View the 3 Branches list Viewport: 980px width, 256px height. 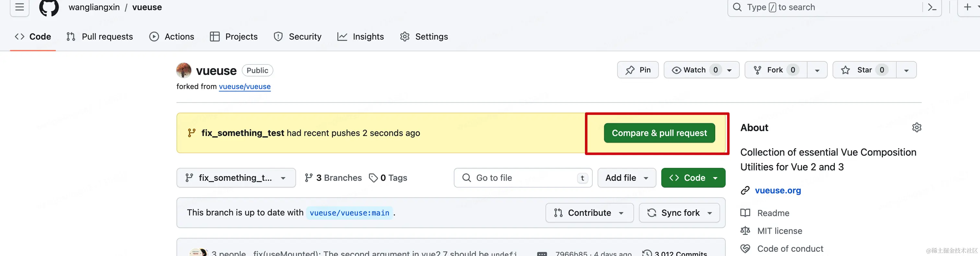[333, 178]
